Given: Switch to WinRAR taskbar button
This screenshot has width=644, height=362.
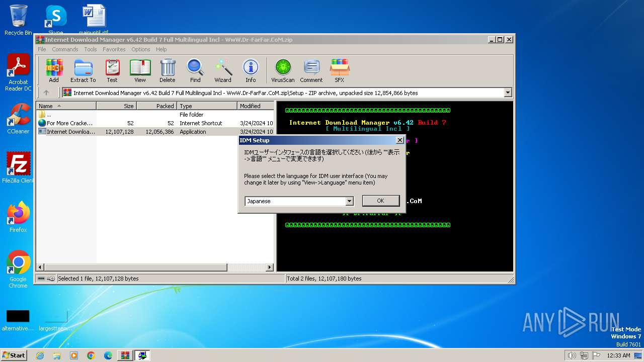Looking at the screenshot, I should [x=125, y=355].
